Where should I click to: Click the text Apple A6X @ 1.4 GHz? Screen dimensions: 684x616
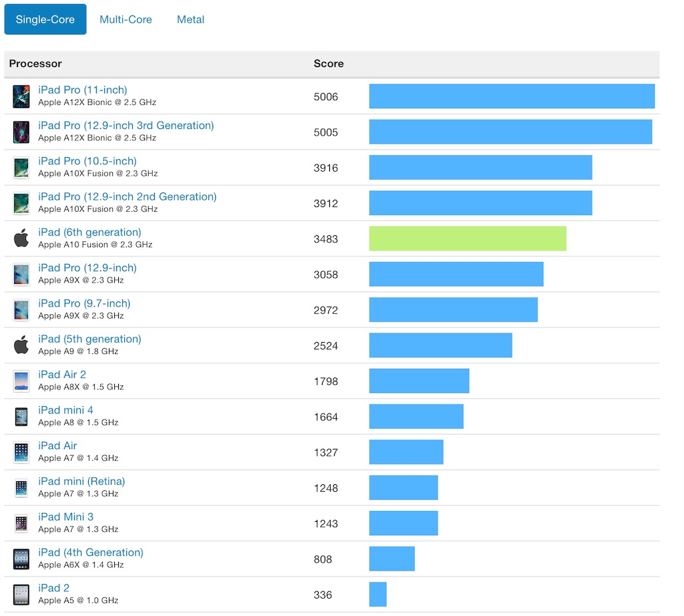point(81,565)
